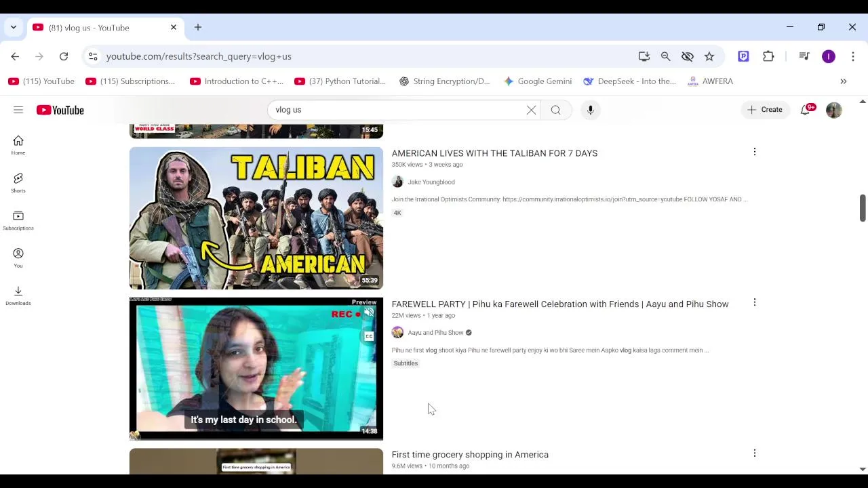Open Subscriptions in the sidebar
Screen dimensions: 868x488
[x=18, y=220]
